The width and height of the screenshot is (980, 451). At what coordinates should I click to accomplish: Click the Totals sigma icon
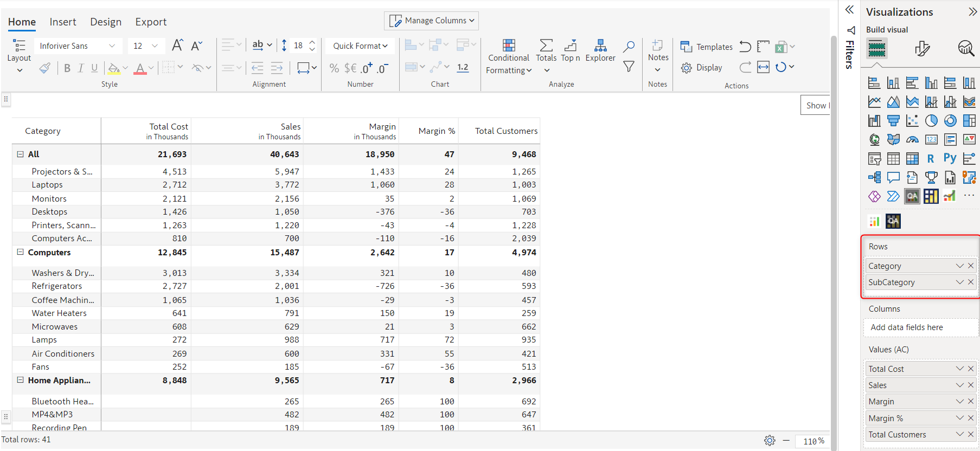click(546, 46)
